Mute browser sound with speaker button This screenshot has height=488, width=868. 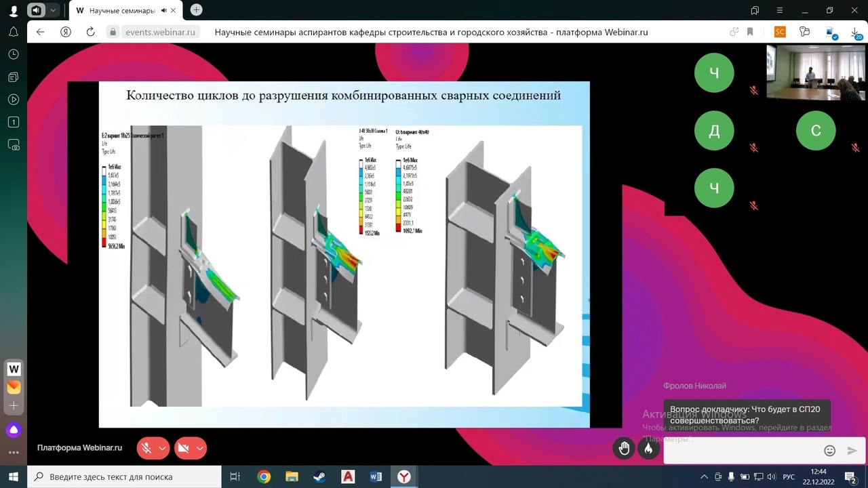(37, 10)
